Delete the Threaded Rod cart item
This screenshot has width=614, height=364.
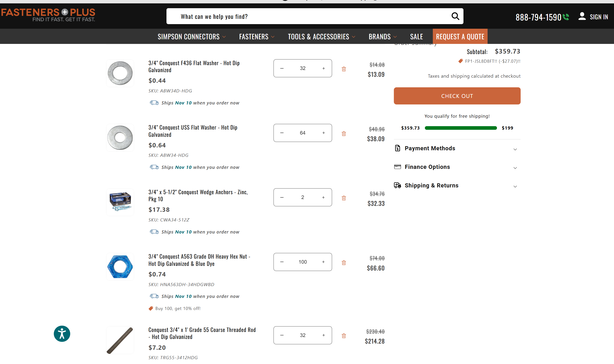[344, 336]
